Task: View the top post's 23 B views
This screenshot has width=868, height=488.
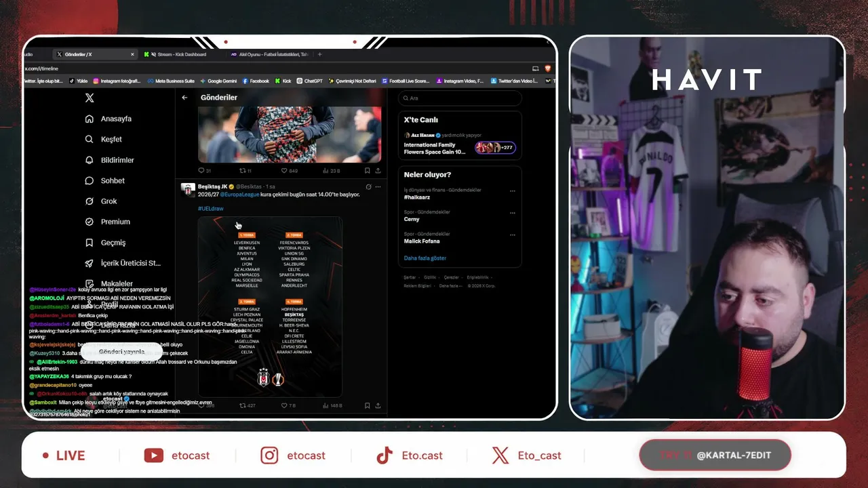Action: 332,171
